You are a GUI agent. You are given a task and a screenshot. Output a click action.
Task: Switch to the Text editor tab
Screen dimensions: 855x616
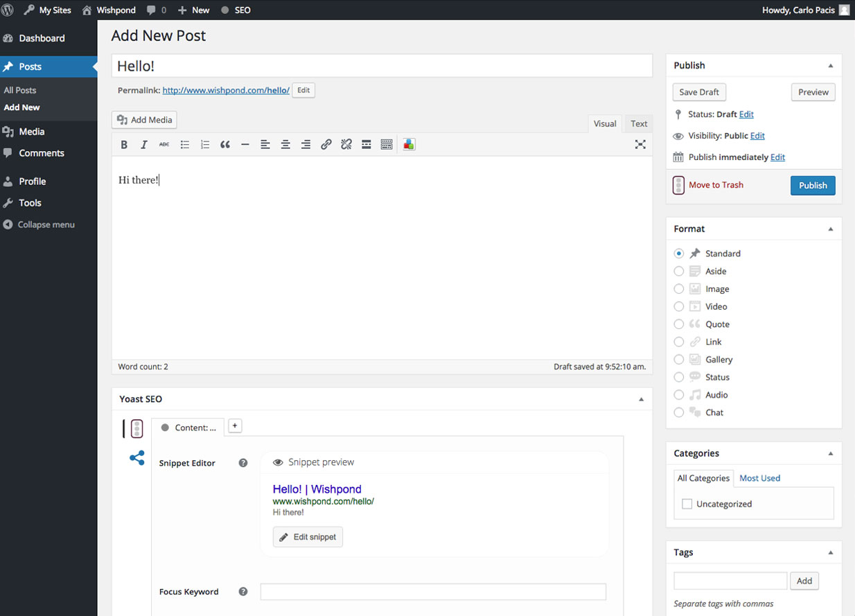coord(639,123)
